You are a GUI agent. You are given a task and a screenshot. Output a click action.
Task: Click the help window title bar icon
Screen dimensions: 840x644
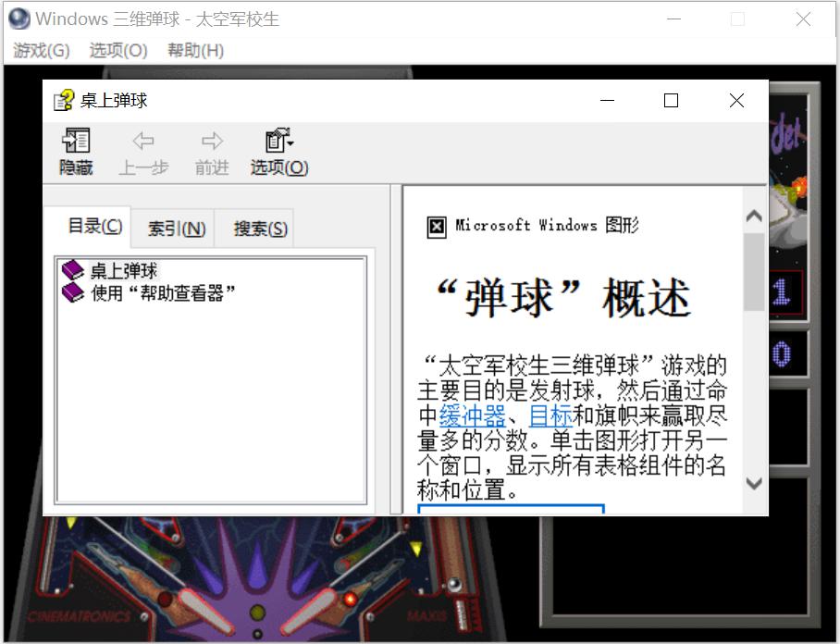coord(64,100)
